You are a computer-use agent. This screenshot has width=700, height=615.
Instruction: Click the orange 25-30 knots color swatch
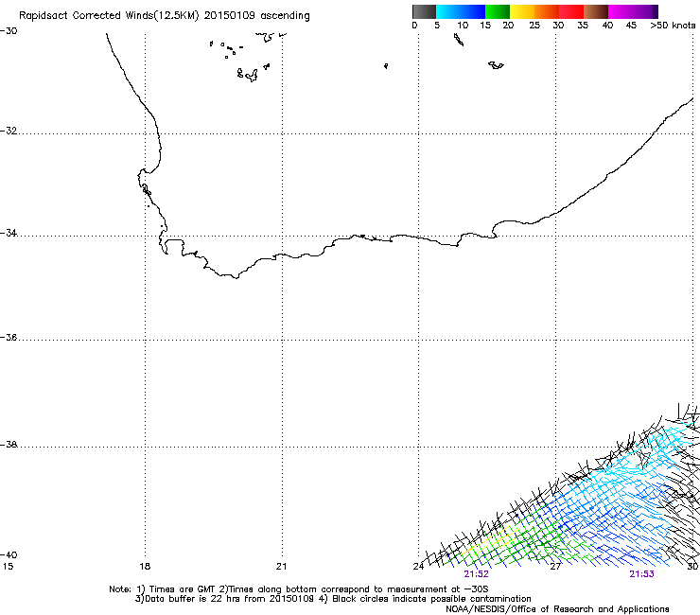click(547, 11)
